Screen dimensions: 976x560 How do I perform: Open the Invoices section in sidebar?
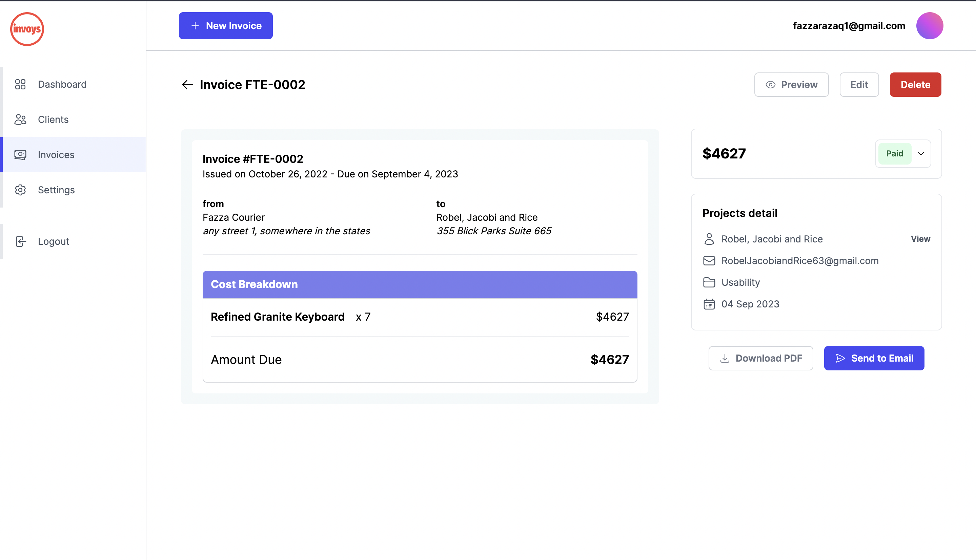tap(56, 155)
